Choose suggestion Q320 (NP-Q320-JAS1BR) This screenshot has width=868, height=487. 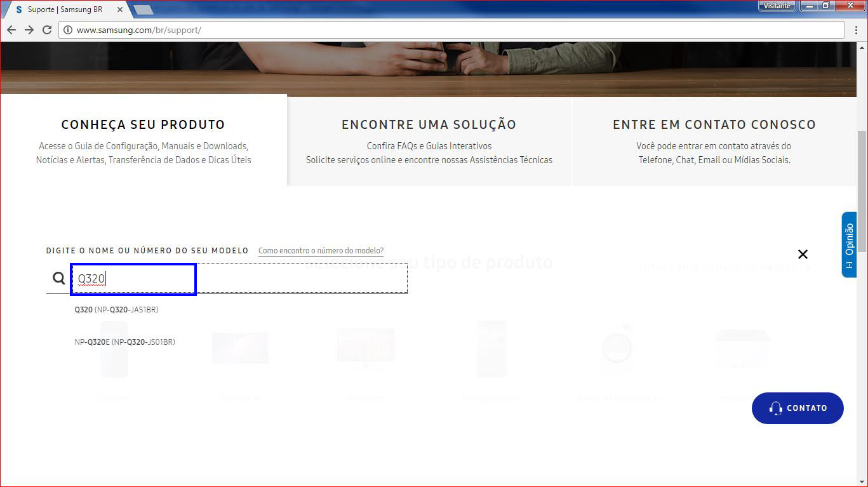116,310
